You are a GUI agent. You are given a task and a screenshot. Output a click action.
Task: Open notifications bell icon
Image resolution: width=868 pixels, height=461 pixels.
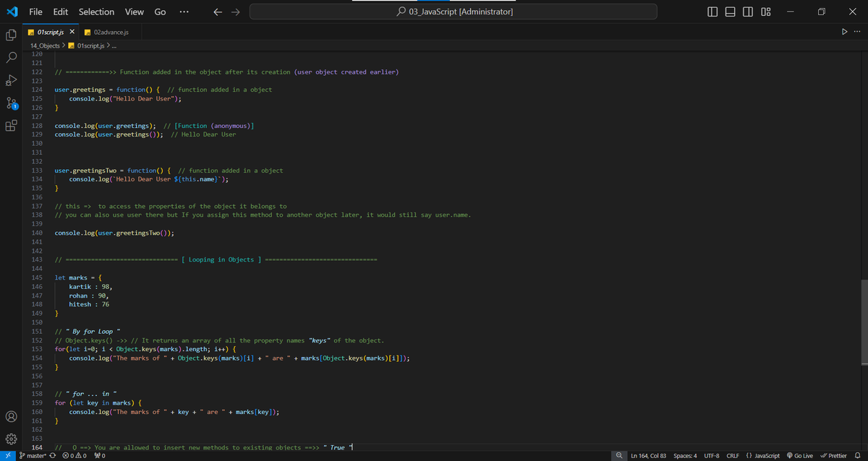(x=858, y=456)
